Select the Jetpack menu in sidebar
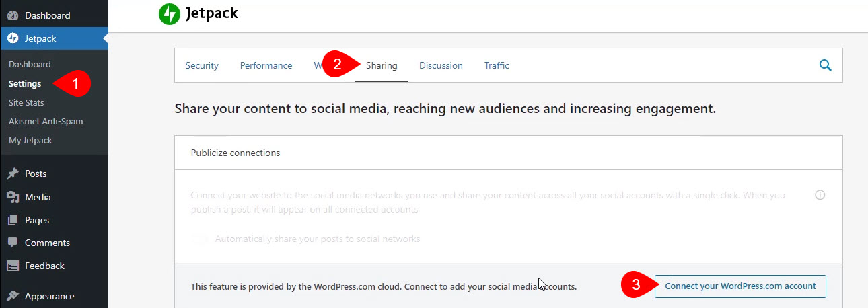 pyautogui.click(x=54, y=38)
